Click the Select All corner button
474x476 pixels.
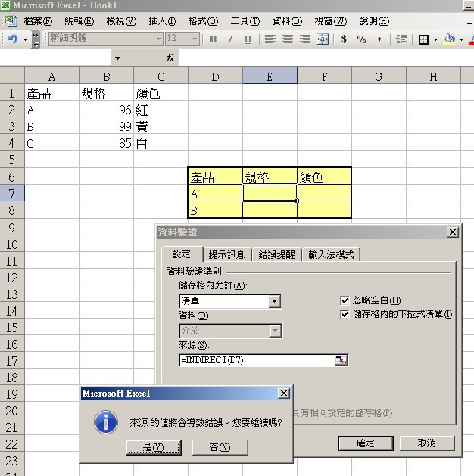tap(12, 76)
